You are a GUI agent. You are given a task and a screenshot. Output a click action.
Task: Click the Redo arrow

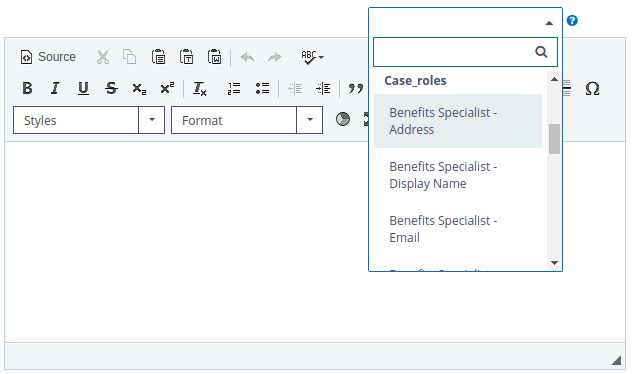coord(275,57)
